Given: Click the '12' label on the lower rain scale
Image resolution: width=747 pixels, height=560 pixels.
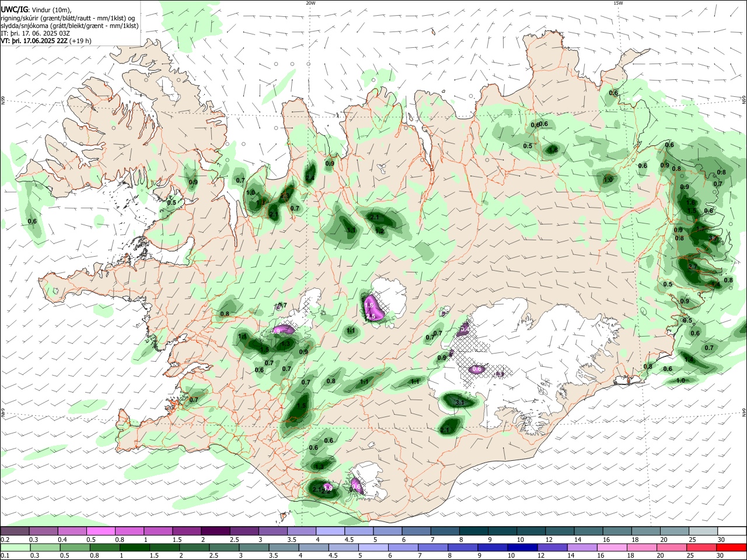Looking at the screenshot, I should 541,555.
